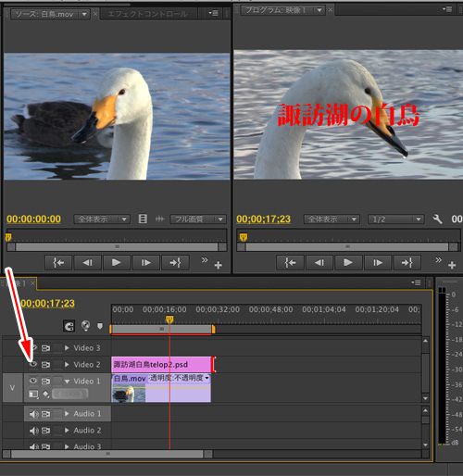Open フル画質 playback resolution dropdown
This screenshot has height=476, width=463.
coord(198,219)
